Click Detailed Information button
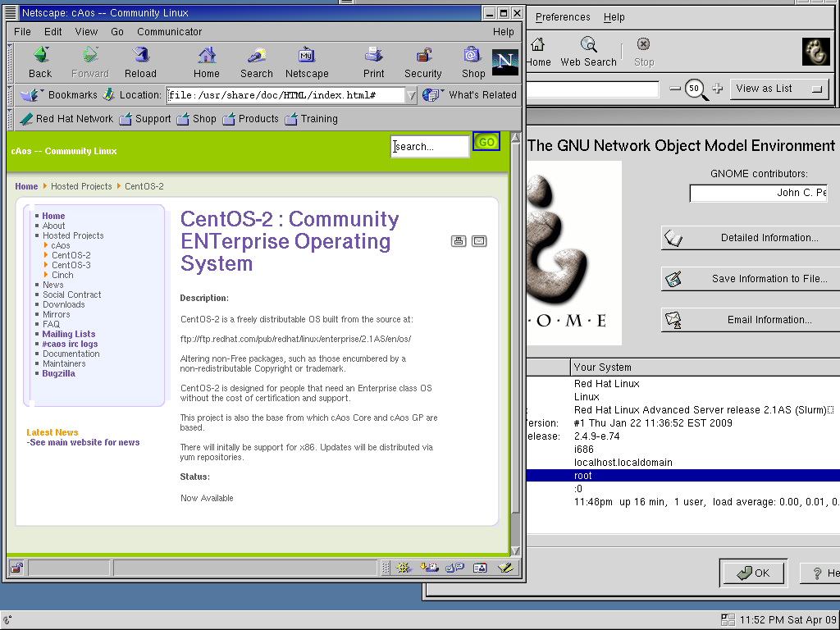The height and width of the screenshot is (630, 840). click(751, 238)
